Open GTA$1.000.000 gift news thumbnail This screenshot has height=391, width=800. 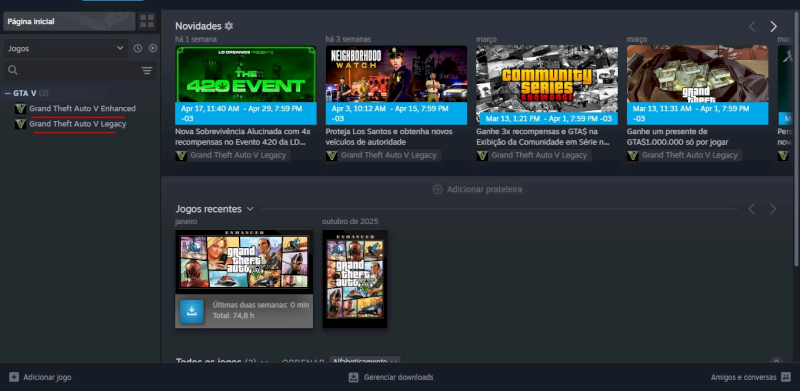click(x=697, y=74)
